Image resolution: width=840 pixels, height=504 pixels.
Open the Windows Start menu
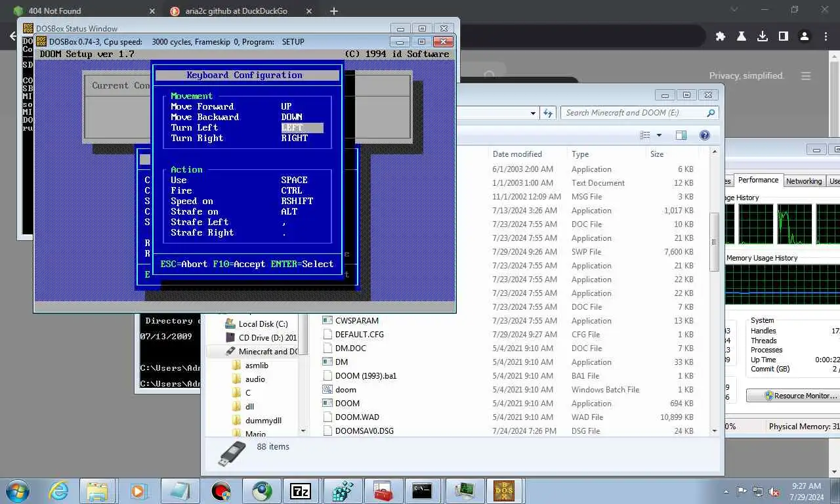coord(17,490)
